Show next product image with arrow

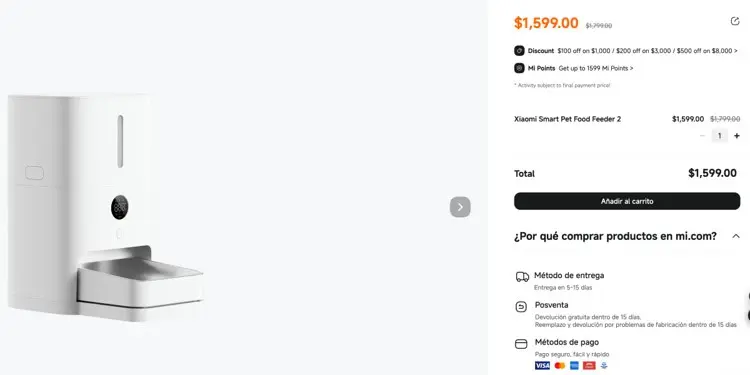[x=460, y=207]
